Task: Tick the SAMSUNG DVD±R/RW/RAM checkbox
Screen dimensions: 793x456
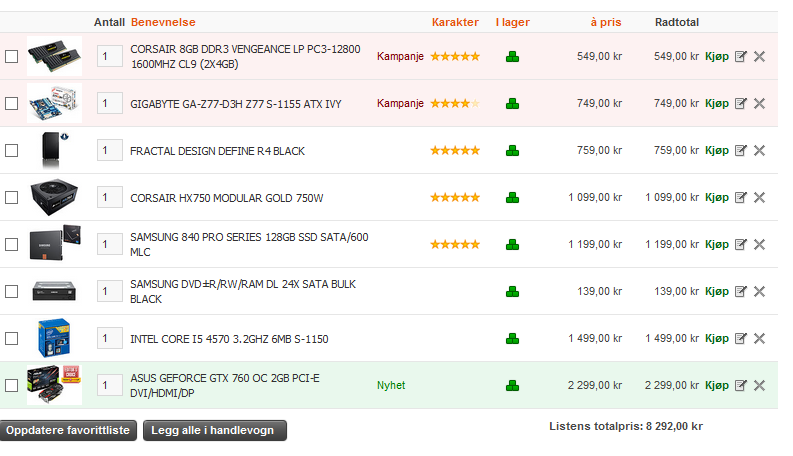Action: [x=12, y=291]
